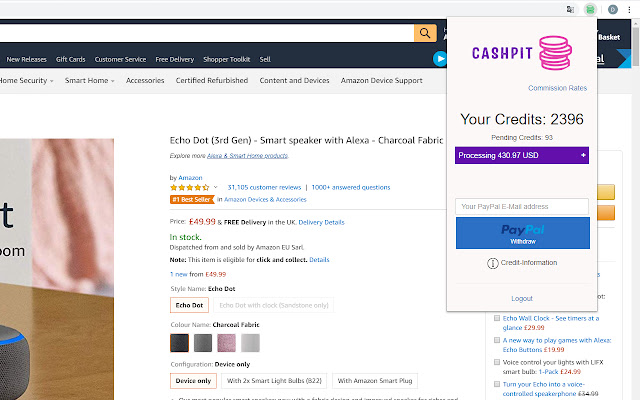Viewport: 640px width, 400px height.
Task: Choose the plum fabric colour swatch
Action: click(x=227, y=343)
